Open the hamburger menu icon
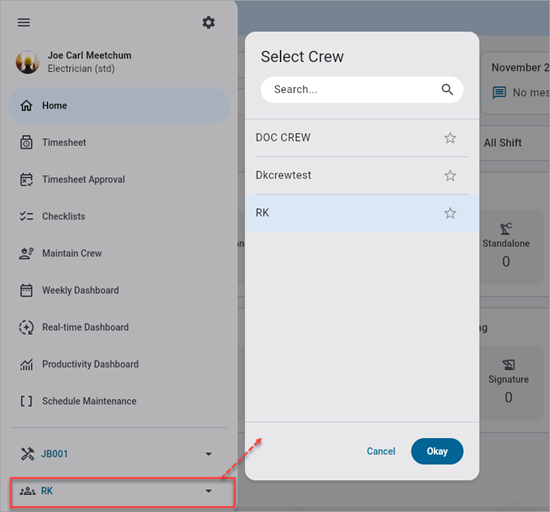 (24, 23)
